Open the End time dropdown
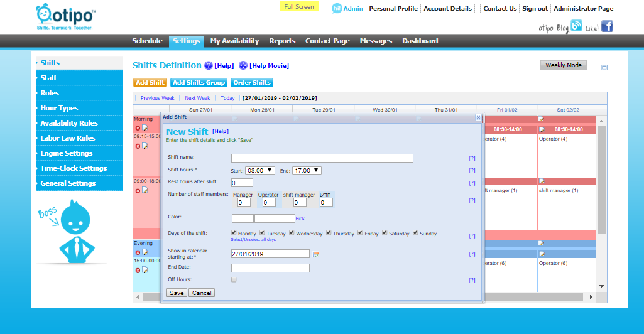Screen dimensions: 644x334 (307, 170)
